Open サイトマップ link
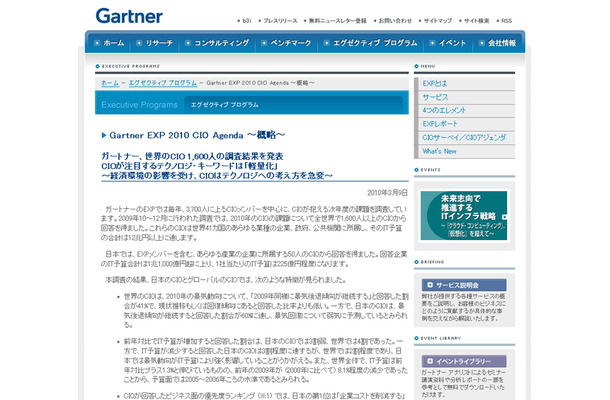610x400 pixels. pos(438,21)
